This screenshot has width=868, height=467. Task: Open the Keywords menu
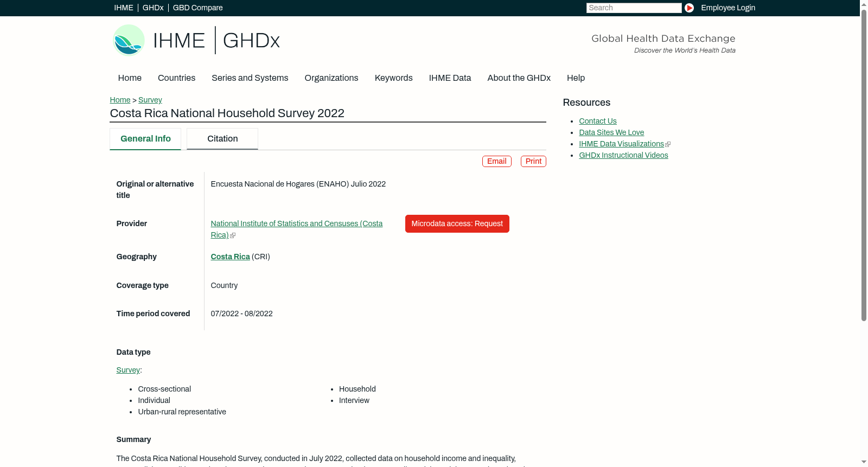[394, 78]
